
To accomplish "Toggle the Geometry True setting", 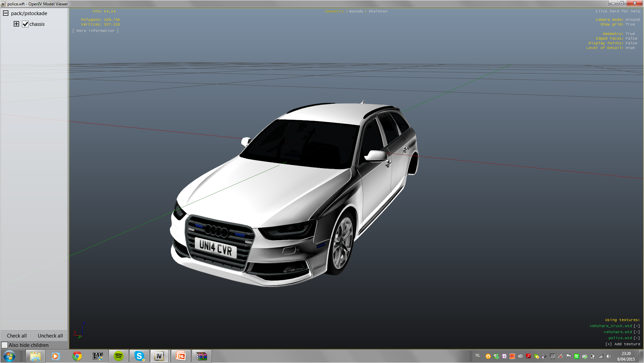I will 619,34.
